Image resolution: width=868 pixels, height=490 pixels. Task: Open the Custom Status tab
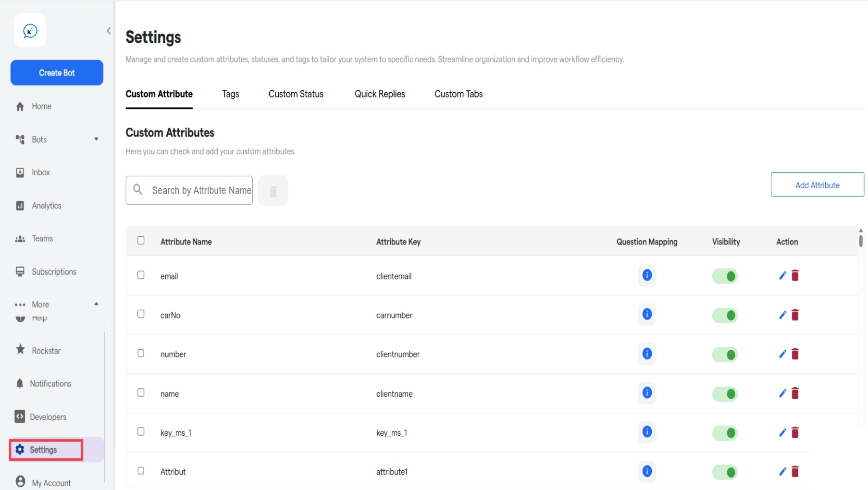point(296,94)
